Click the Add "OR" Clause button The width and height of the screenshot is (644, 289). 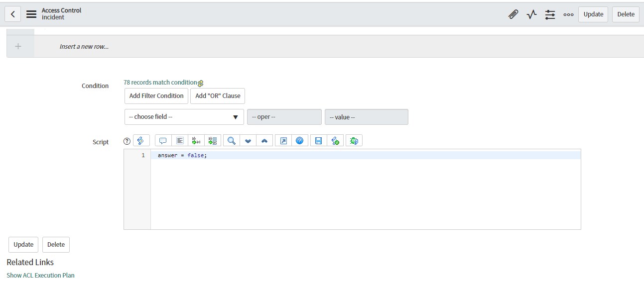coord(218,96)
